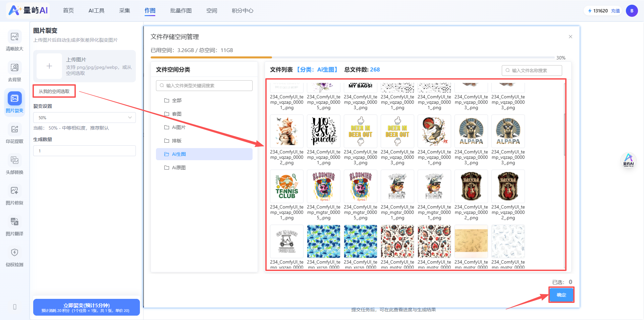Select the Ai图片 folder category

coord(204,127)
